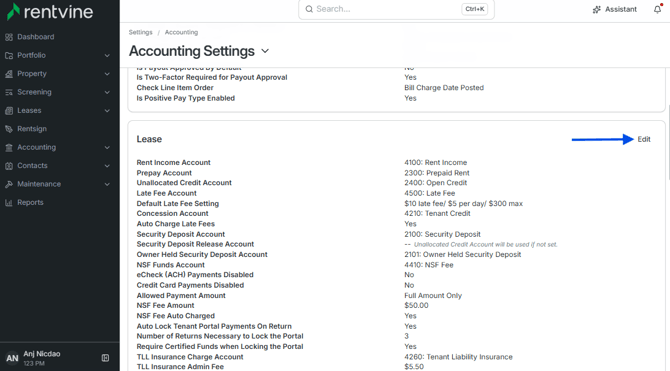Viewport: 670px width, 371px height.
Task: Open notifications bell
Action: [x=658, y=9]
